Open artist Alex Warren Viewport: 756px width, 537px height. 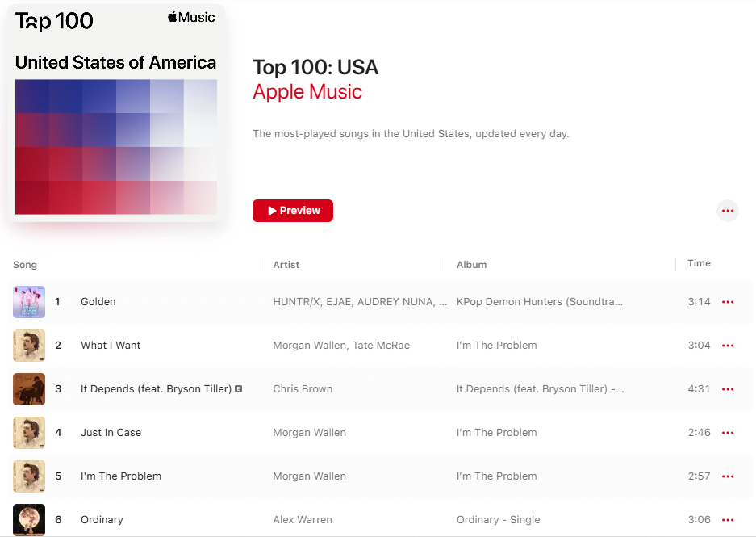[x=303, y=520]
